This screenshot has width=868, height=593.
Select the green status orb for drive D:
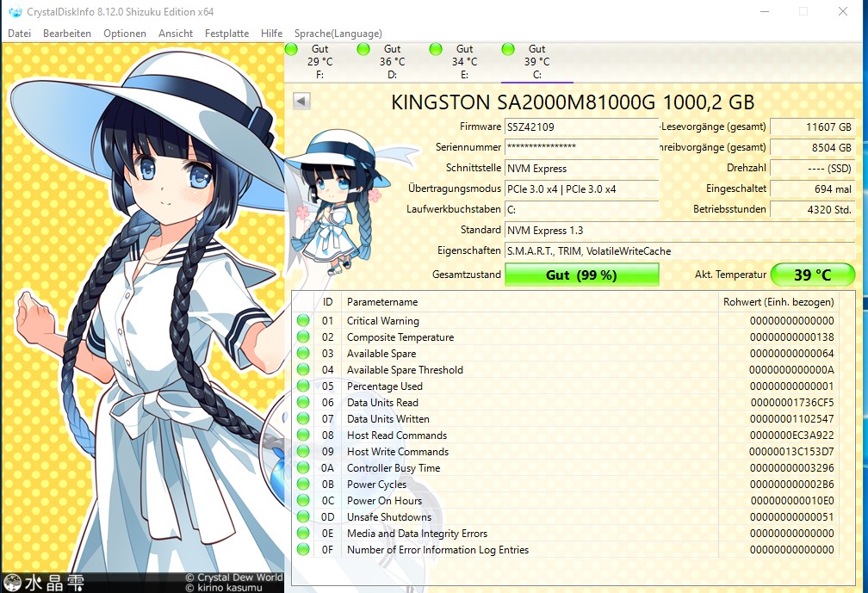[363, 49]
